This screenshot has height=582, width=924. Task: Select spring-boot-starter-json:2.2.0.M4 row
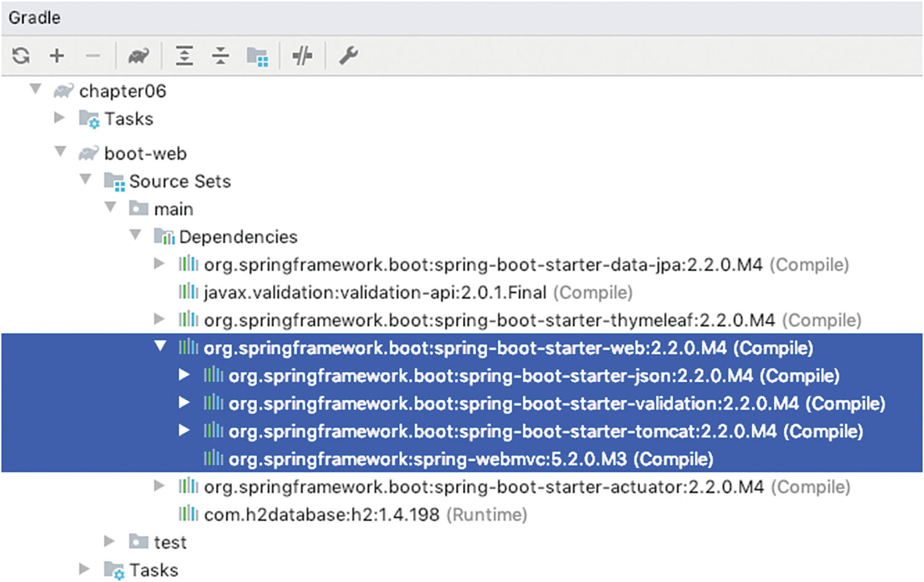[462, 375]
